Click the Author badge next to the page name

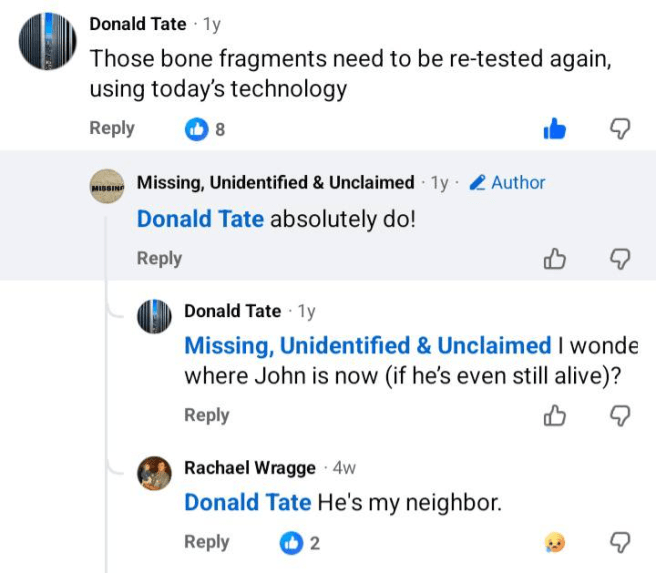point(508,183)
